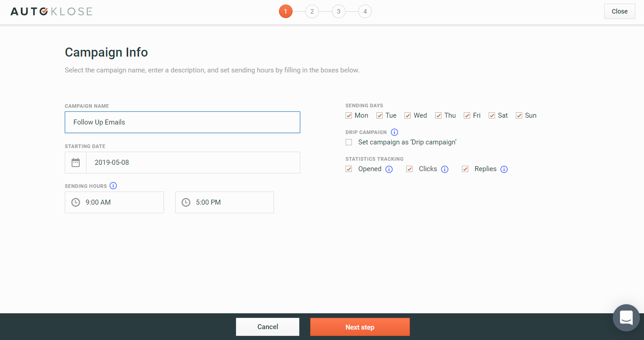
Task: Click the Autoklose logo
Action: pos(51,11)
